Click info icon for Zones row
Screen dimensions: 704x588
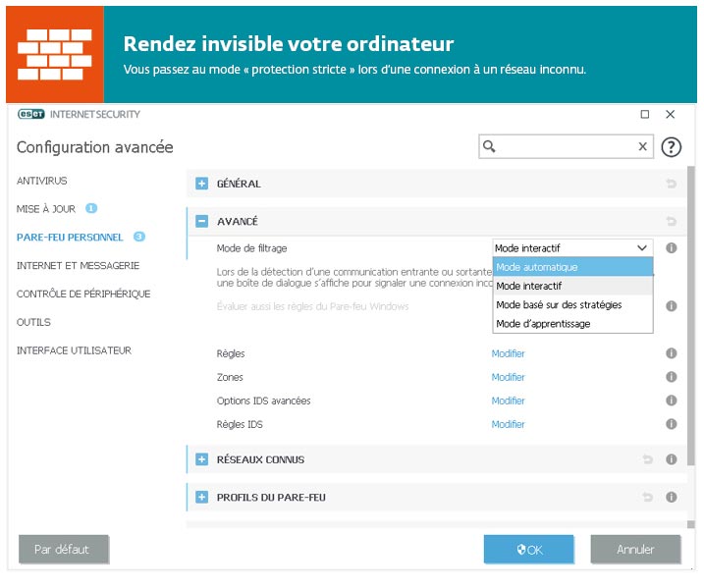(672, 377)
